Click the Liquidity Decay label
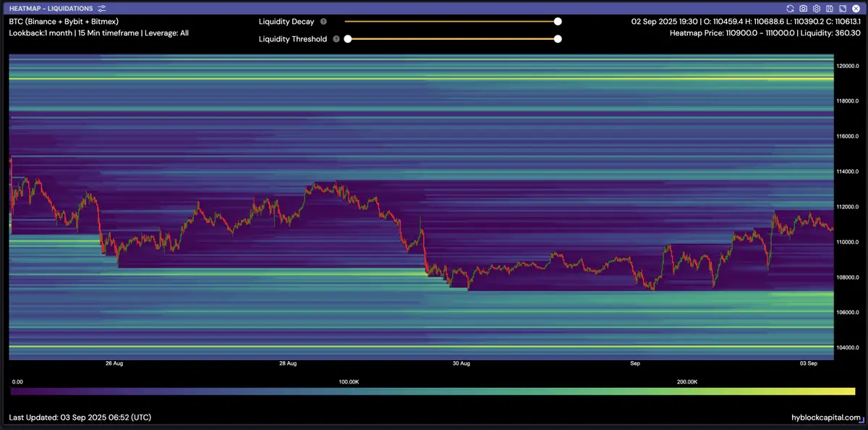 click(286, 22)
